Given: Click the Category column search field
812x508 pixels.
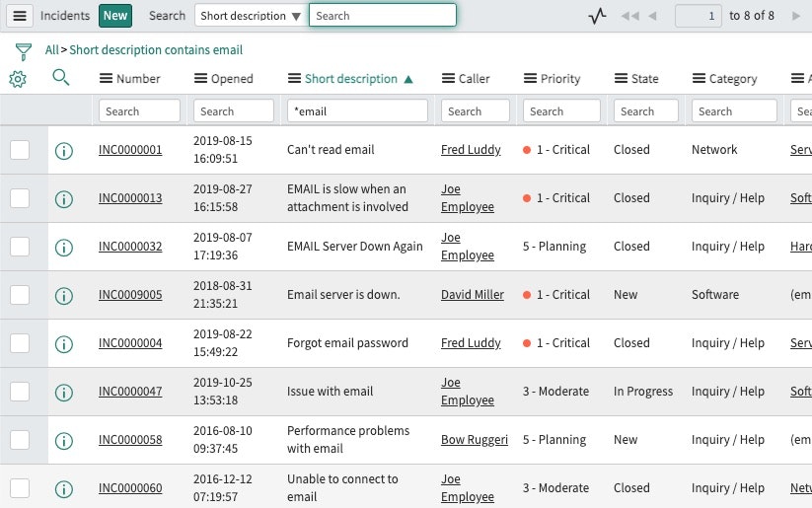Looking at the screenshot, I should (734, 111).
